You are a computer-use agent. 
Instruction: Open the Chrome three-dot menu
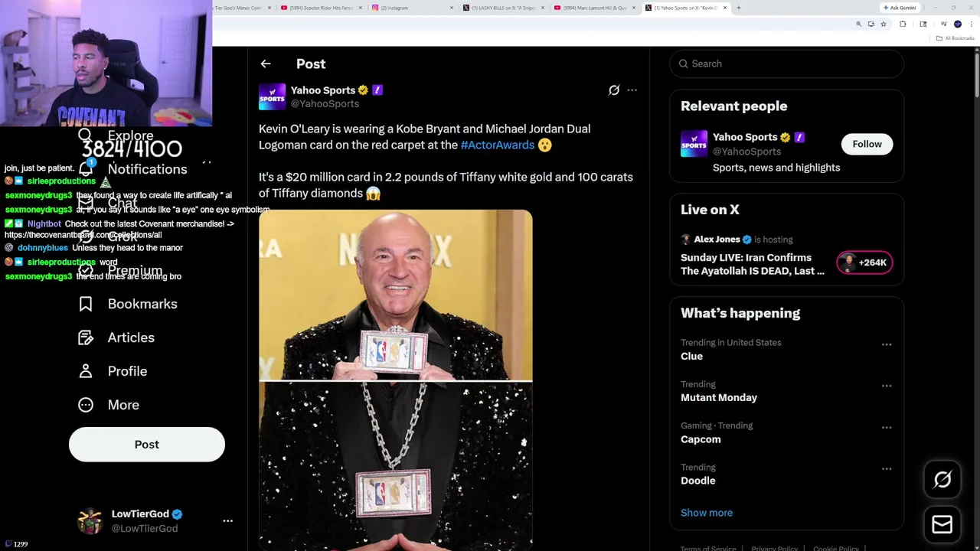coord(972,24)
